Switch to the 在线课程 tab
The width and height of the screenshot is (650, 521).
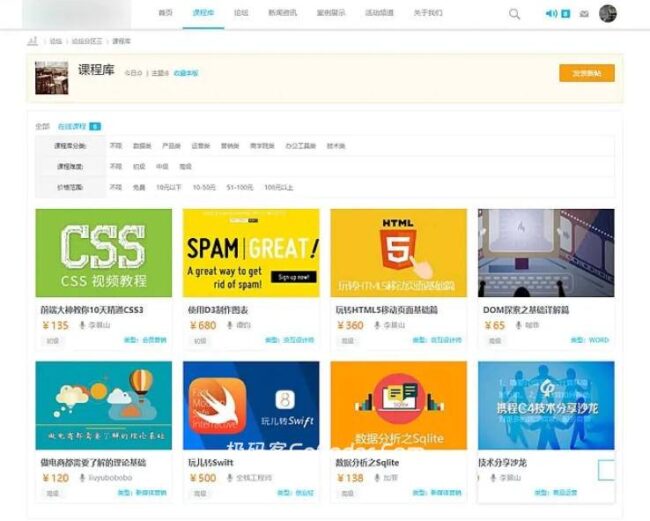pyautogui.click(x=72, y=126)
